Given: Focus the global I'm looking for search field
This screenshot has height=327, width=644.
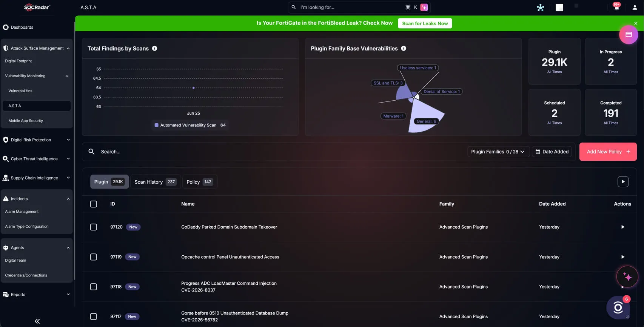Looking at the screenshot, I should pyautogui.click(x=359, y=8).
